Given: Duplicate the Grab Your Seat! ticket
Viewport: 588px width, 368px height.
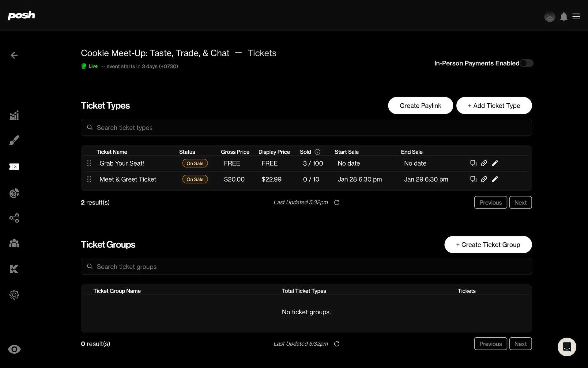Looking at the screenshot, I should click(473, 163).
